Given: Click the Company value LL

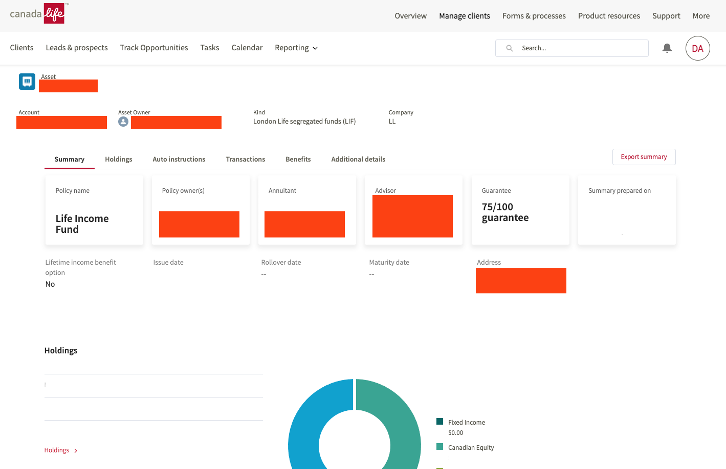Looking at the screenshot, I should 392,122.
